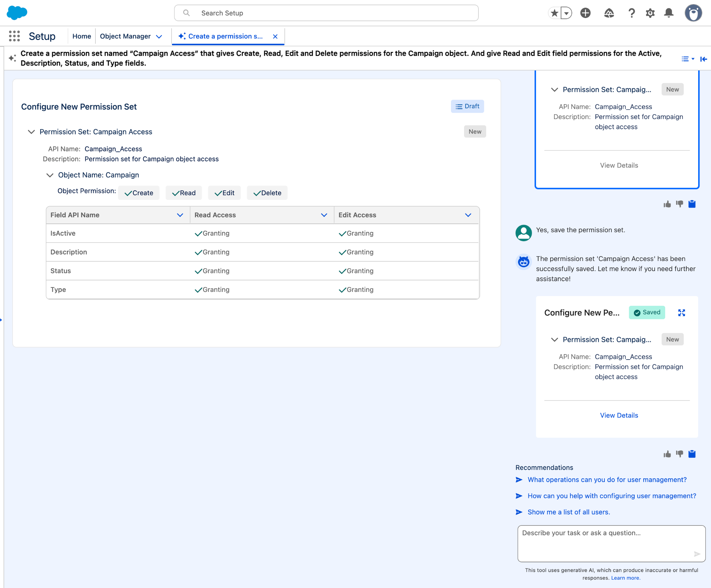Image resolution: width=711 pixels, height=588 pixels.
Task: Select the IsActive field name cell
Action: 118,234
